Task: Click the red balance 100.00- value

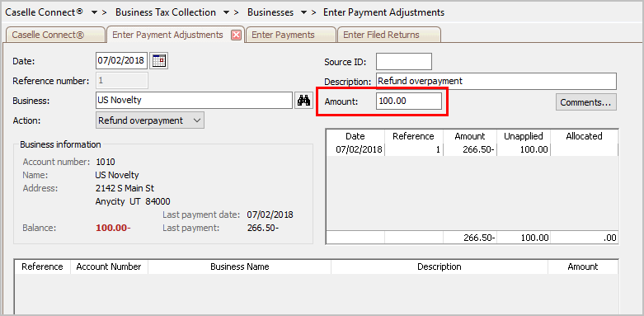Action: point(113,228)
